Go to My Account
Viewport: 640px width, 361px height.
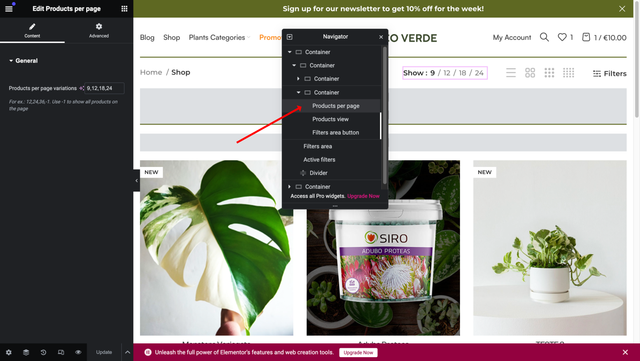pos(512,38)
